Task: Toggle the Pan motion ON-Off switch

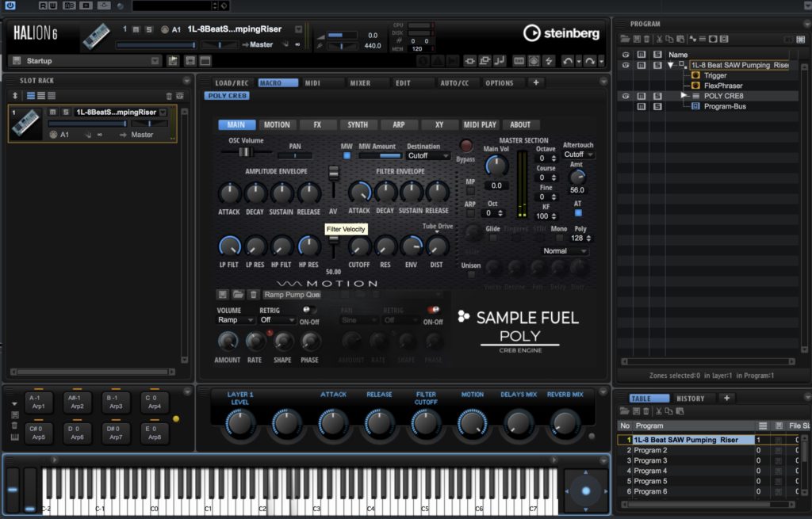Action: (x=433, y=310)
